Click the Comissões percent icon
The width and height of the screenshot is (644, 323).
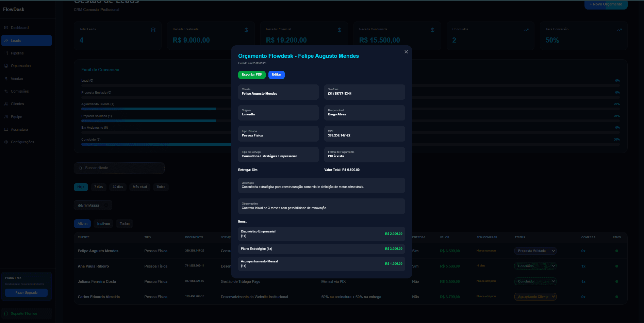tap(6, 91)
